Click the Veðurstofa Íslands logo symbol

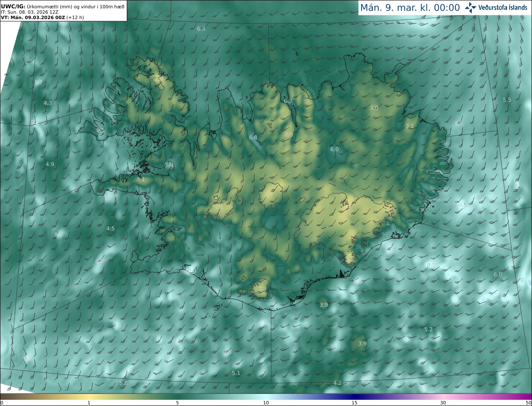pyautogui.click(x=470, y=7)
